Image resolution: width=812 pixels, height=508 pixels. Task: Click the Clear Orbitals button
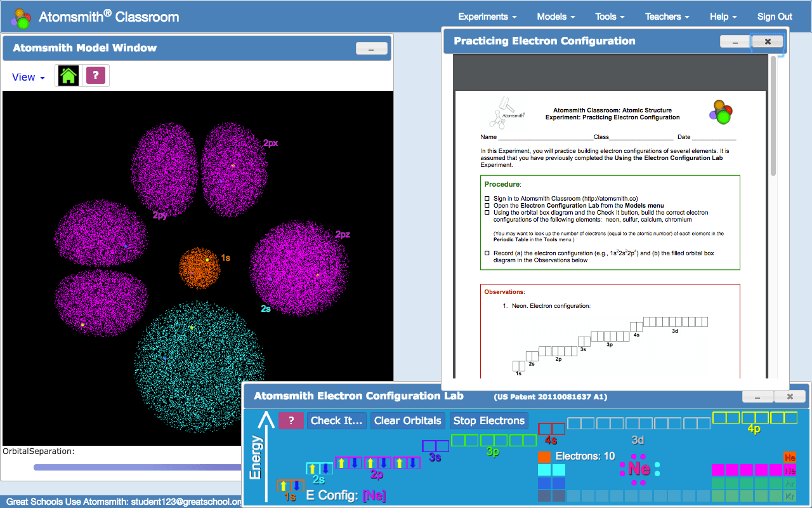pyautogui.click(x=407, y=420)
